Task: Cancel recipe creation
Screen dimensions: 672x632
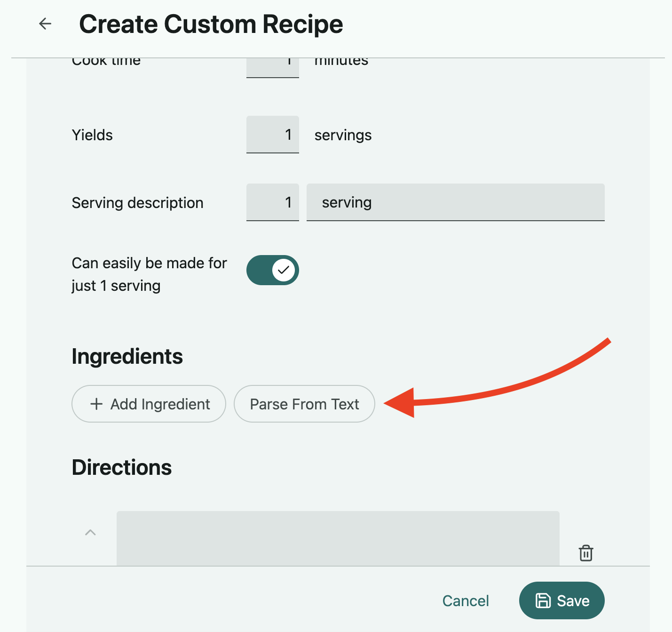Action: [x=466, y=600]
